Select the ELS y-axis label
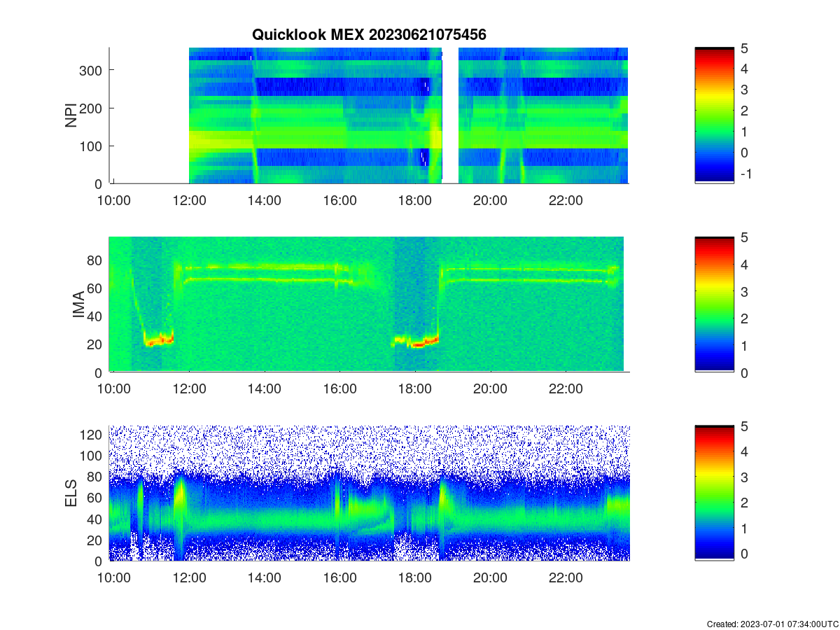This screenshot has height=630, width=840. [72, 493]
